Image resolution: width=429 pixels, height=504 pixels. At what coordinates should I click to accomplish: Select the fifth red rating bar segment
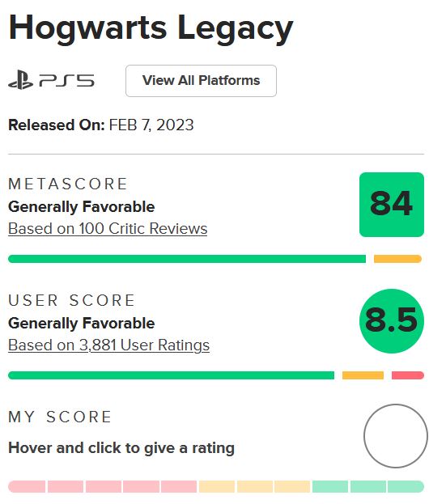click(179, 487)
